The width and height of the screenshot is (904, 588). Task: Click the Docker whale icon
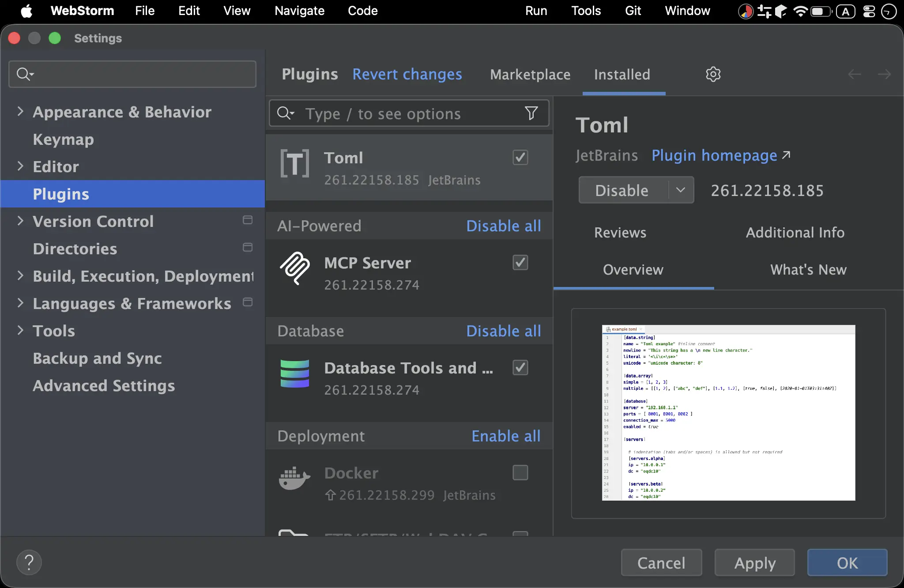pyautogui.click(x=295, y=479)
